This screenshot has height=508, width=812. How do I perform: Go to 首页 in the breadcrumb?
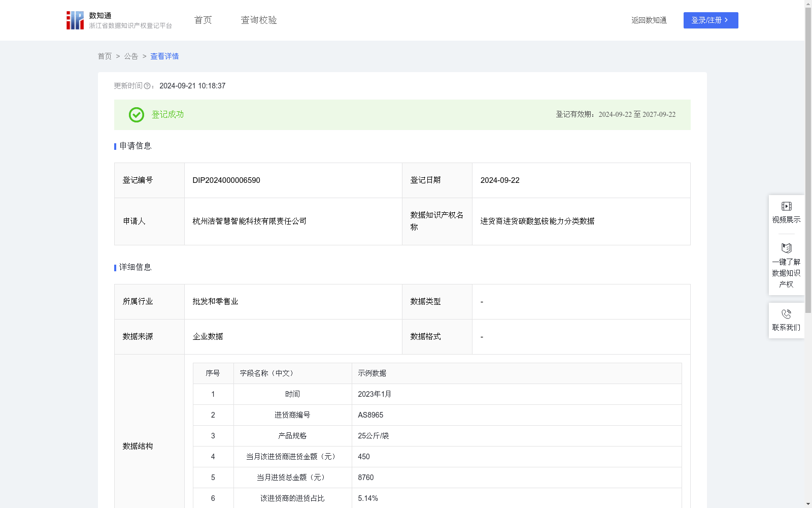coord(105,56)
